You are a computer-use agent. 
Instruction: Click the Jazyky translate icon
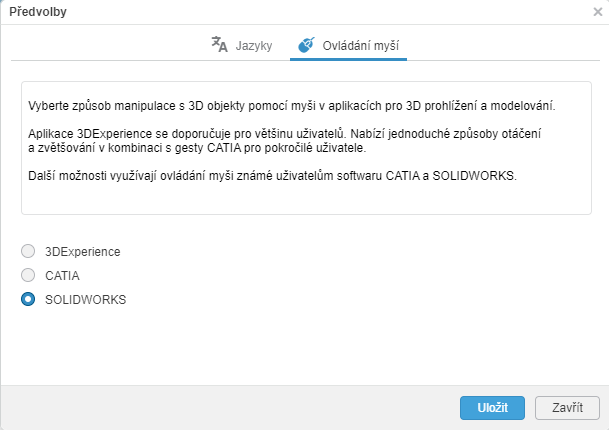pyautogui.click(x=219, y=44)
